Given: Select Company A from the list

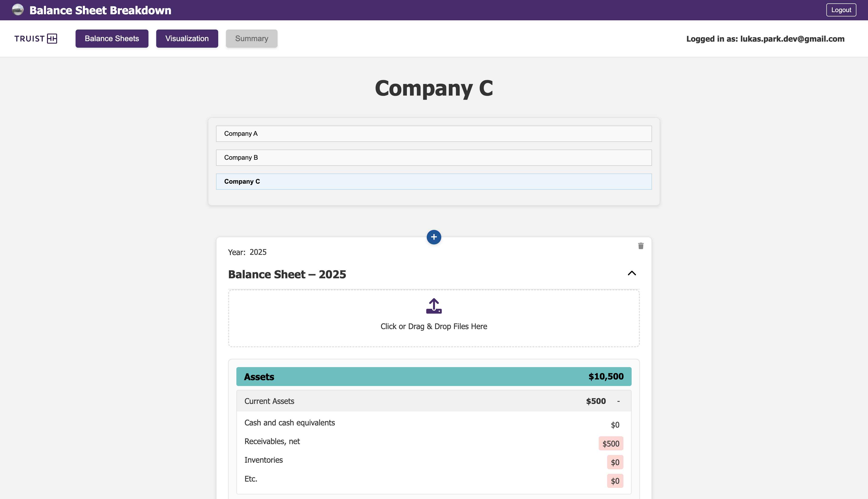Looking at the screenshot, I should (x=434, y=134).
